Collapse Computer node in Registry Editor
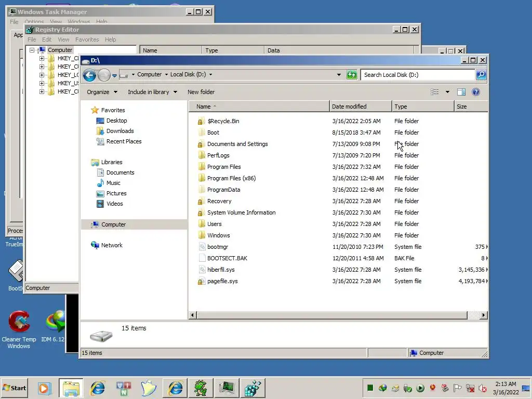 point(32,50)
